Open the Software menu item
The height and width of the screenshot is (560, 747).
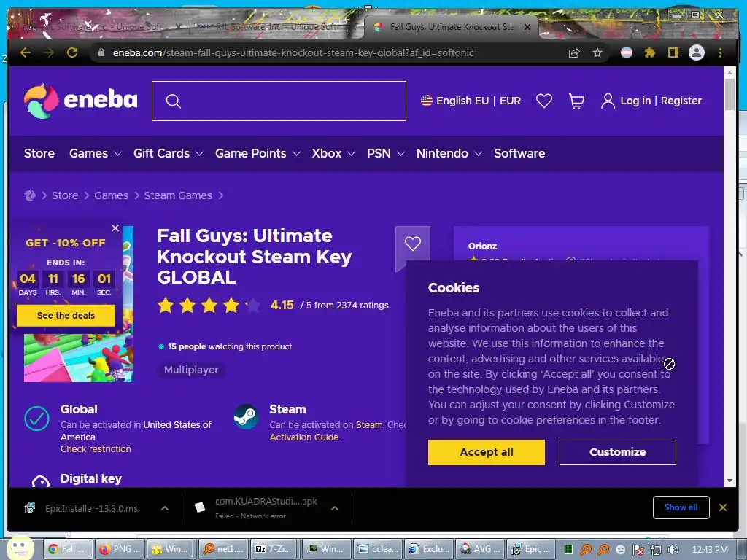click(x=519, y=153)
